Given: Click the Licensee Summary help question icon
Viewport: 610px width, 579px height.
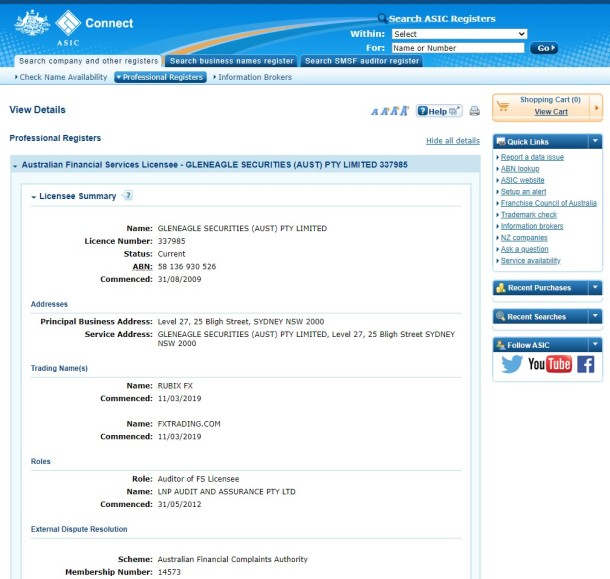Looking at the screenshot, I should 128,196.
